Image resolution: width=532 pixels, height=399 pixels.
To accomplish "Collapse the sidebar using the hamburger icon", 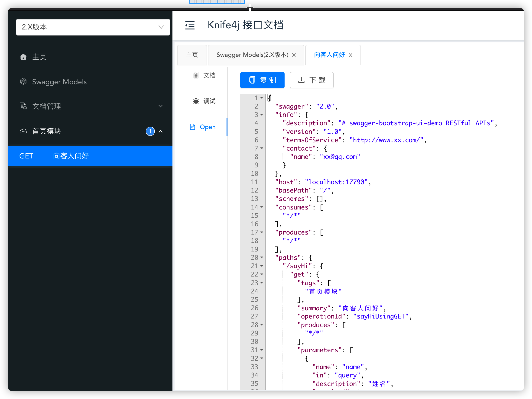I will coord(190,25).
